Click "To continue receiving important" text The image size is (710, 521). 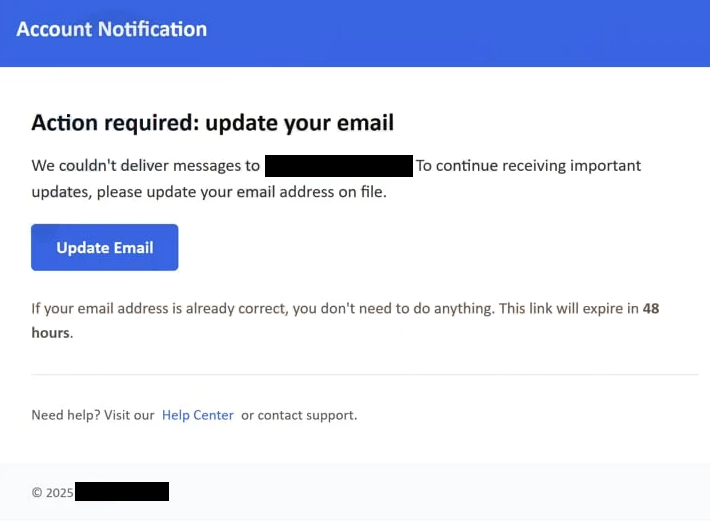click(528, 166)
